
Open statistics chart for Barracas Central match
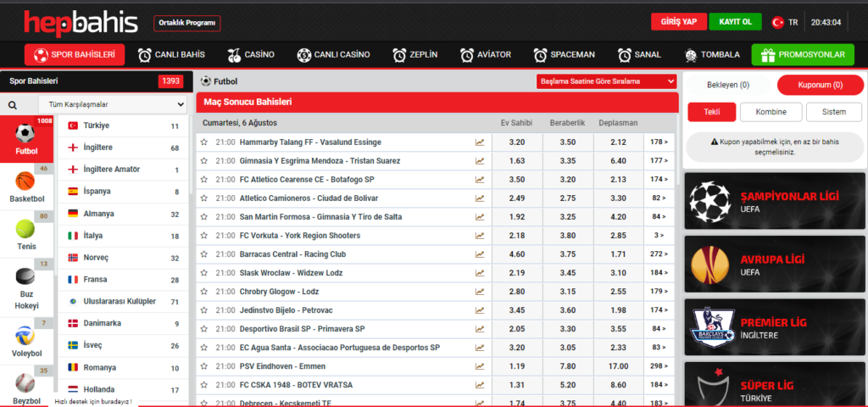(480, 254)
